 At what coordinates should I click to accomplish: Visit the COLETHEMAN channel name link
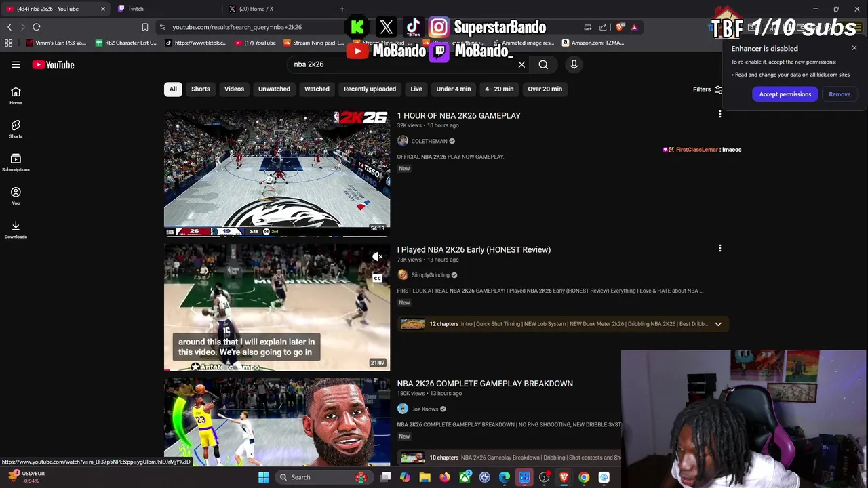click(x=429, y=141)
